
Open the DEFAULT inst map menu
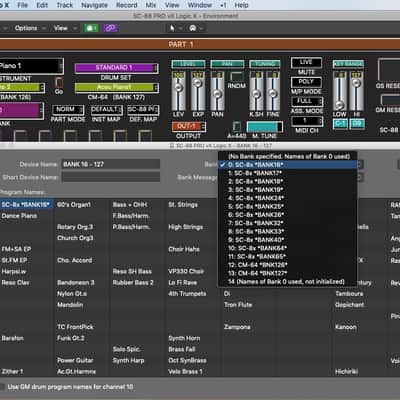106,110
